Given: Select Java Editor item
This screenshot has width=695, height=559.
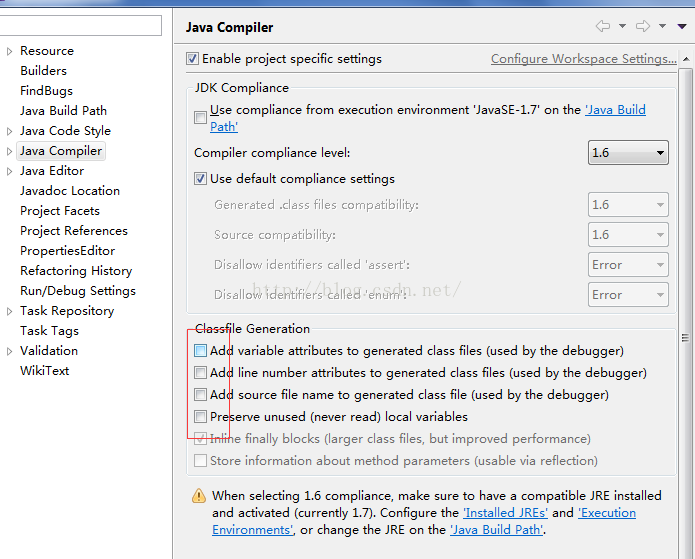Looking at the screenshot, I should (x=52, y=171).
